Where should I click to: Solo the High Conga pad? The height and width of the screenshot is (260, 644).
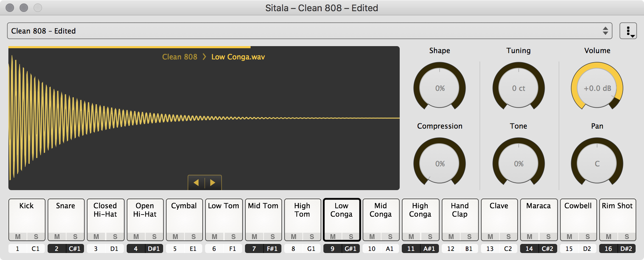tap(430, 237)
